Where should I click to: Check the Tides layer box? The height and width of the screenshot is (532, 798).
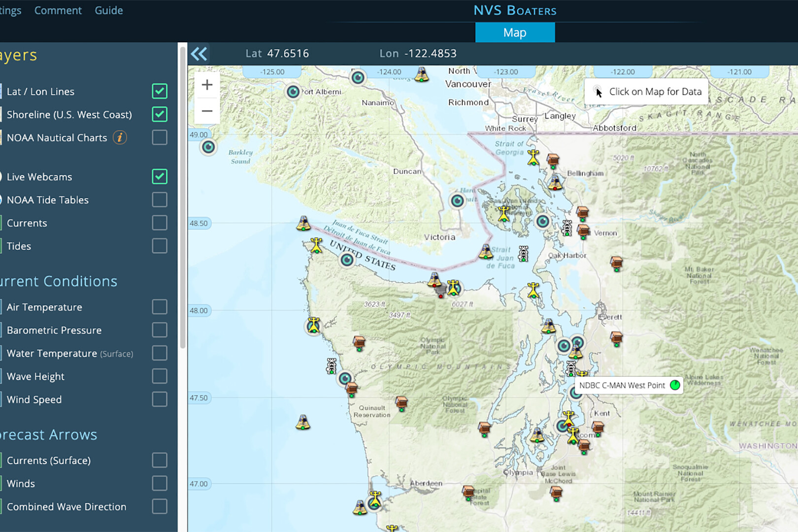click(x=160, y=246)
